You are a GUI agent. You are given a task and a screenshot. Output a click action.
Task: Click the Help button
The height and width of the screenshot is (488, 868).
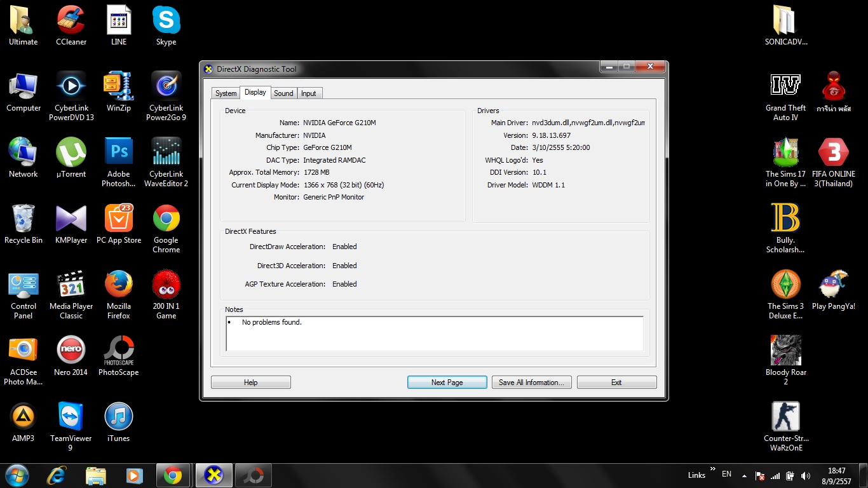click(x=251, y=383)
